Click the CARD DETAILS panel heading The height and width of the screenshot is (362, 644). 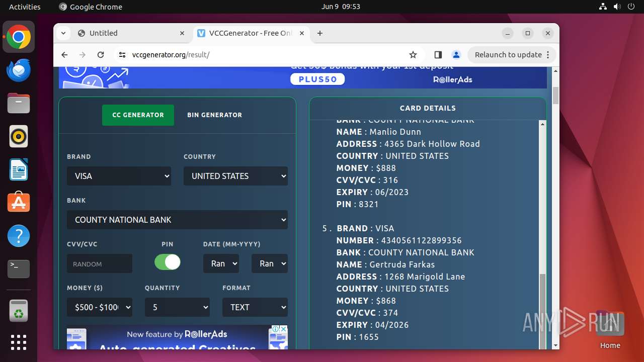(x=428, y=108)
